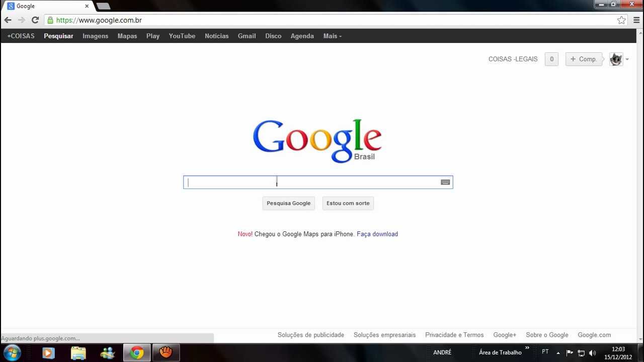The image size is (644, 362).
Task: Open Notícias from the Google bar
Action: coord(216,36)
